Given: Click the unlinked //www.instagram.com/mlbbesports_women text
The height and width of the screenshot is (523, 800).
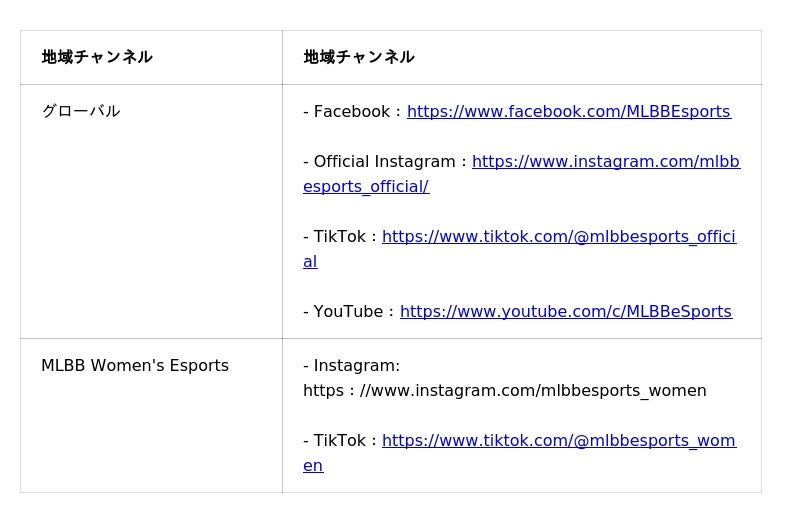Looking at the screenshot, I should [533, 391].
